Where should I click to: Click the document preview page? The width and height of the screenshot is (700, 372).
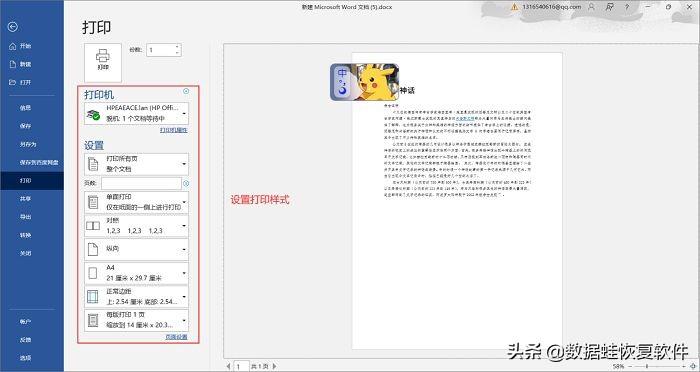tap(457, 201)
